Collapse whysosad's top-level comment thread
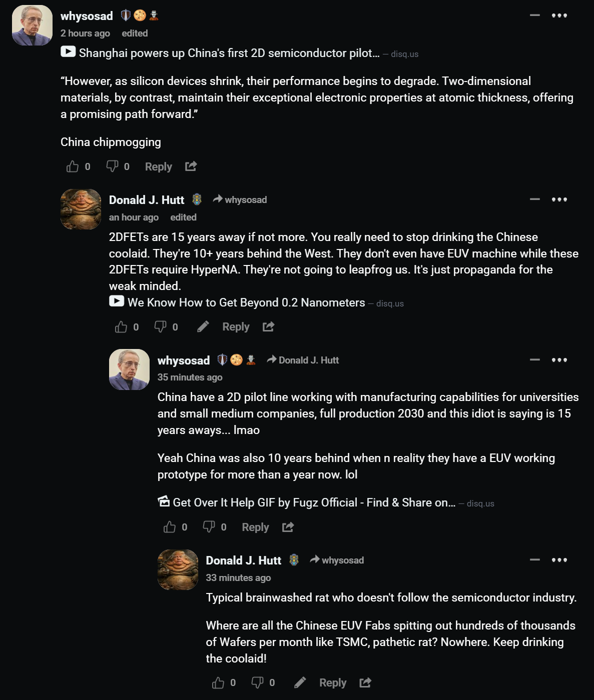Viewport: 594px width, 700px height. point(535,15)
